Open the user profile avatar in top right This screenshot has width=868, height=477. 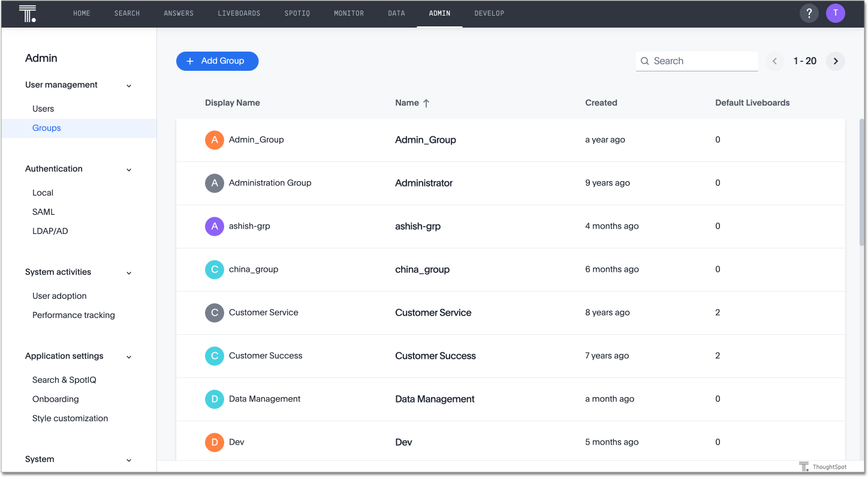(835, 13)
